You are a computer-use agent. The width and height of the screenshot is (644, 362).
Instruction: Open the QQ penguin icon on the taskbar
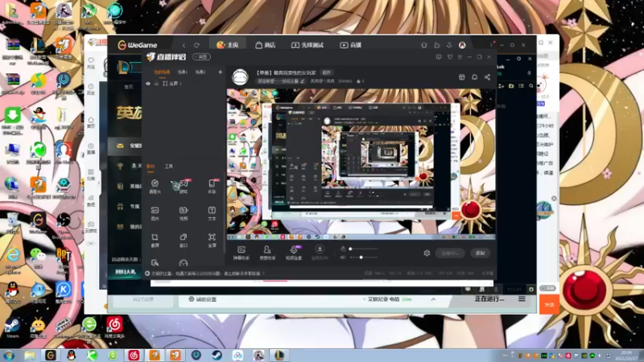tap(71, 355)
